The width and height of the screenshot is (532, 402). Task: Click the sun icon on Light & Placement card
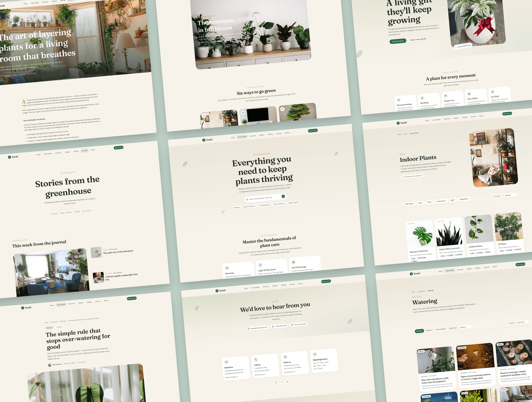(x=260, y=265)
